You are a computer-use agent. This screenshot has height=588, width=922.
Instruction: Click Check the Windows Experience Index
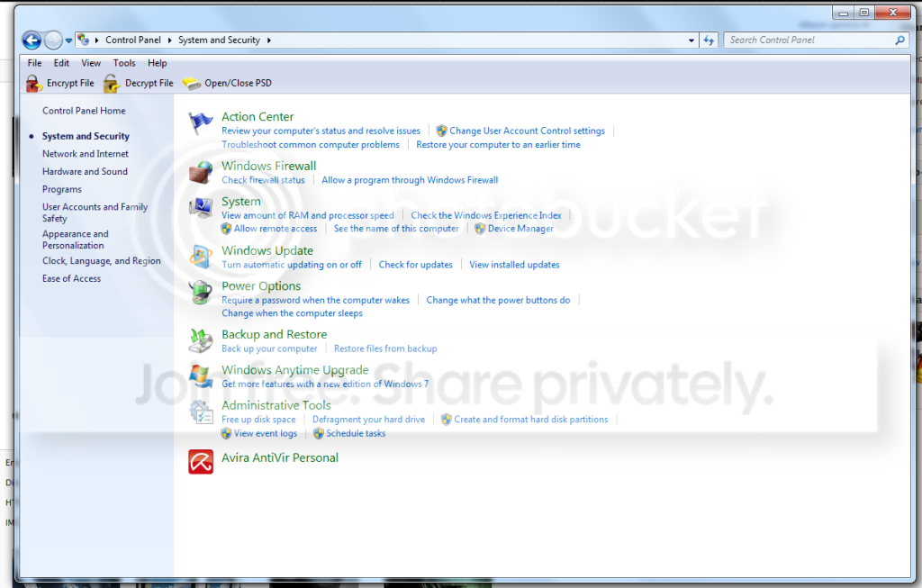click(486, 215)
